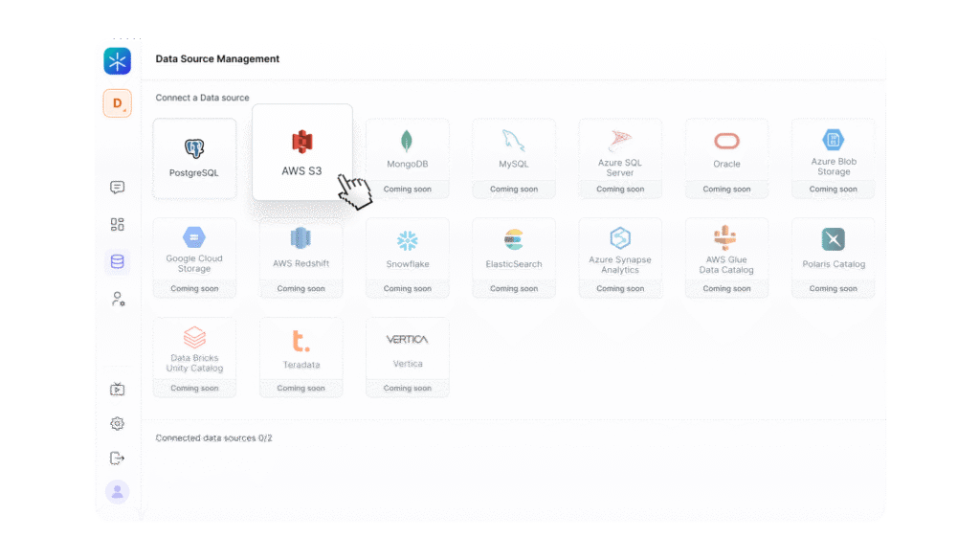
Task: Select the database data sources sidebar icon
Action: [117, 262]
